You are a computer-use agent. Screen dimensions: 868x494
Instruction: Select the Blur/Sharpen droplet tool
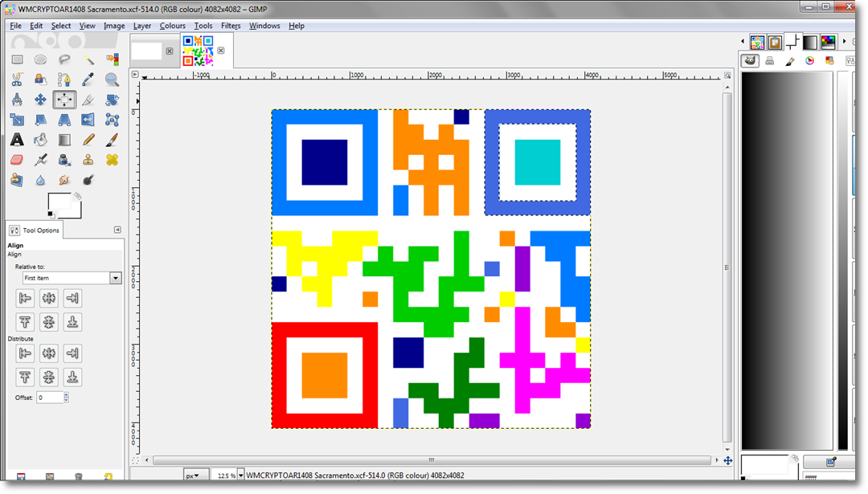(x=40, y=180)
